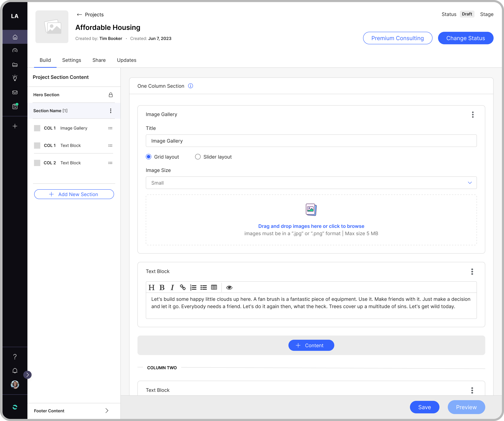Screen dimensions: 504x421
Task: Select COL 2 Text Block item
Action: tap(73, 163)
